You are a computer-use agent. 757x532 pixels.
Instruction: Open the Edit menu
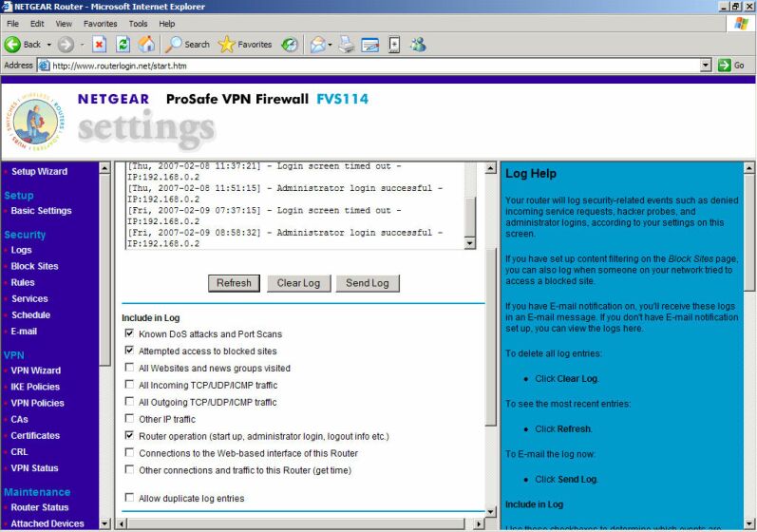[x=37, y=24]
